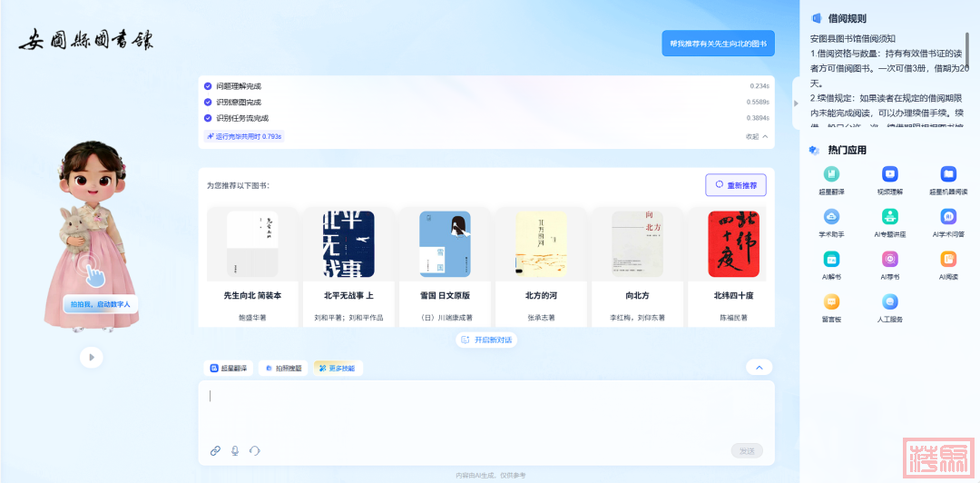
Task: Select the 超星翻译 skill chip
Action: [x=229, y=369]
